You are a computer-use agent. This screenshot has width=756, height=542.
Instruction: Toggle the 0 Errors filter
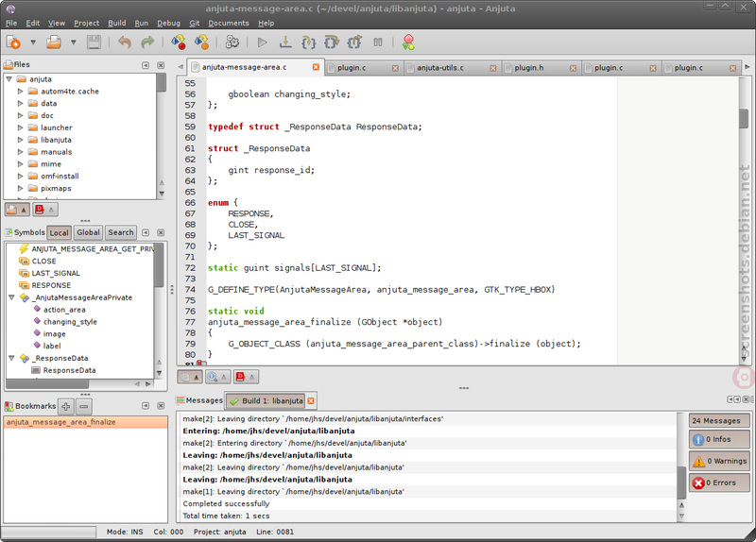719,483
